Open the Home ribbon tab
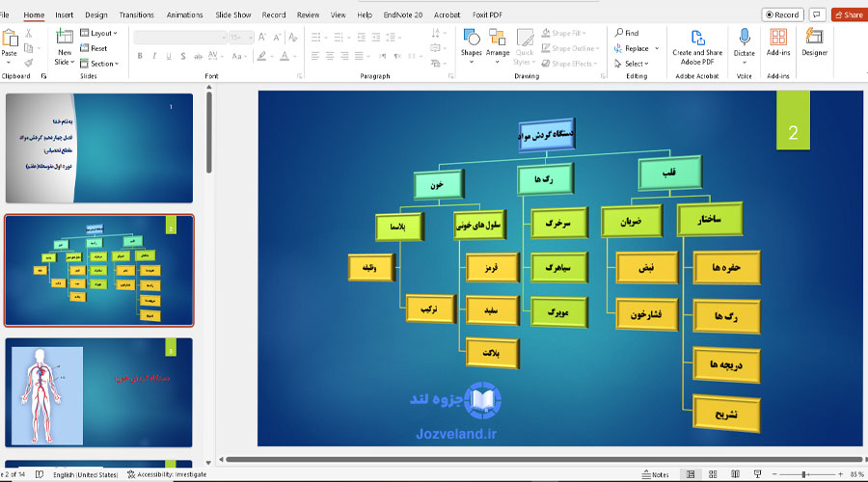868x482 pixels. [34, 14]
